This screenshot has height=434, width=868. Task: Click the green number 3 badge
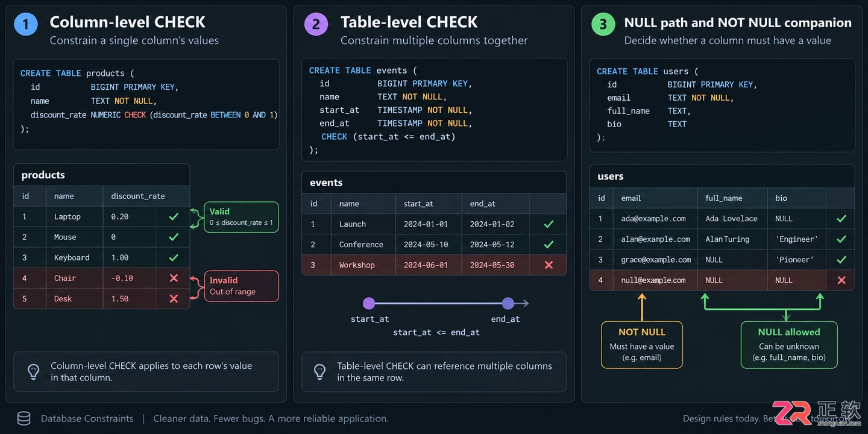(603, 24)
